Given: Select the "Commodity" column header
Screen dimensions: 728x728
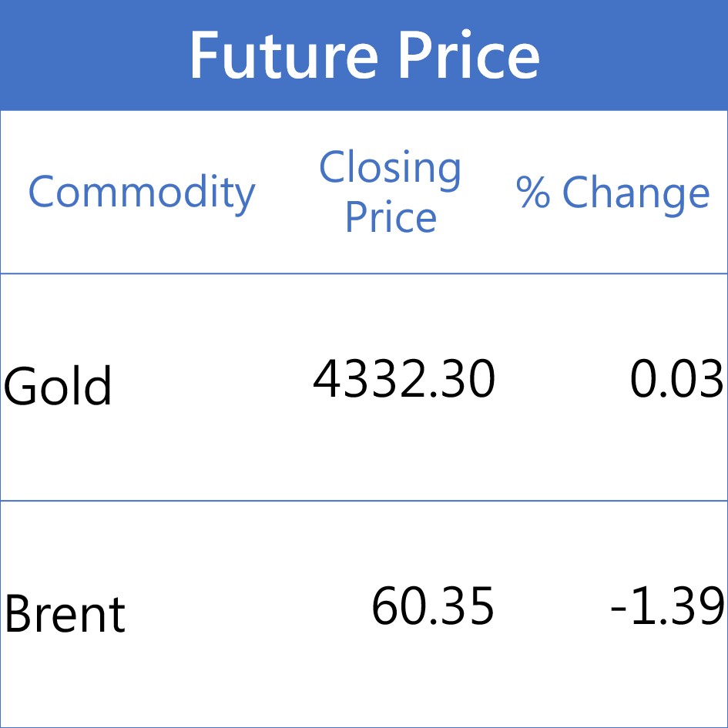Looking at the screenshot, I should (x=142, y=193).
